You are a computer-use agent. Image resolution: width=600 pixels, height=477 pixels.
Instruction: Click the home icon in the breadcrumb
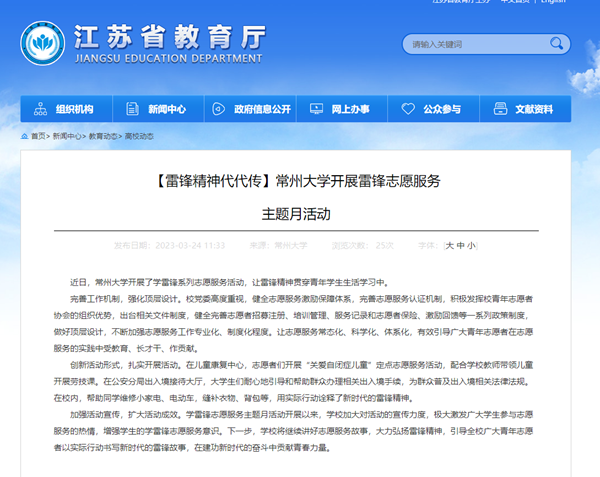(x=23, y=135)
